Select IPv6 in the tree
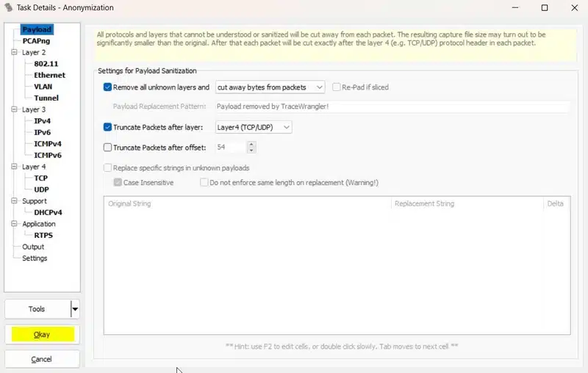 click(x=43, y=132)
